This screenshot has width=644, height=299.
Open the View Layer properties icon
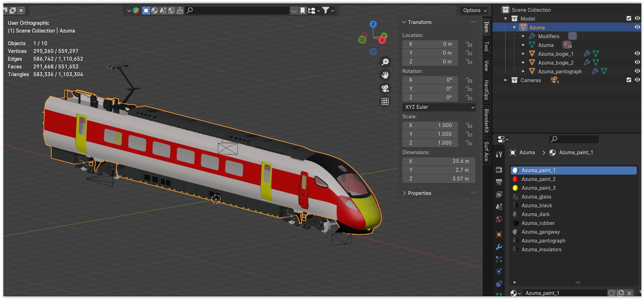pos(499,194)
